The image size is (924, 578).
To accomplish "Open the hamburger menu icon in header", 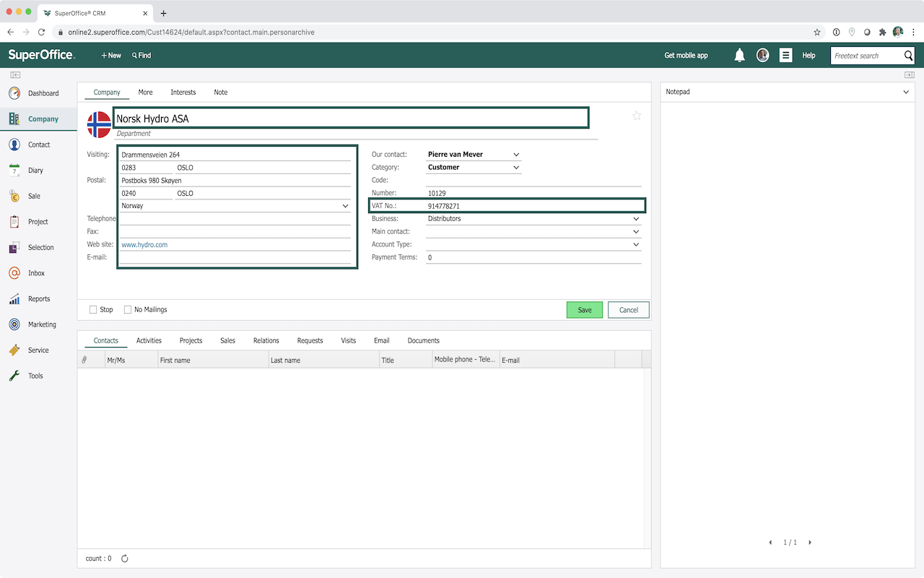I will click(x=786, y=55).
